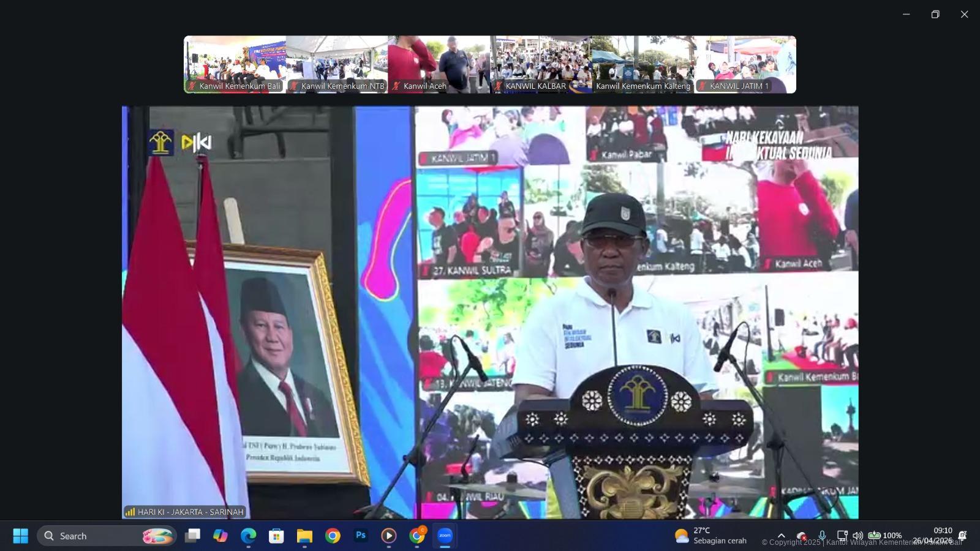Click the HARI KI - JAKARTA - SARINAH name label
The height and width of the screenshot is (551, 980).
point(185,512)
